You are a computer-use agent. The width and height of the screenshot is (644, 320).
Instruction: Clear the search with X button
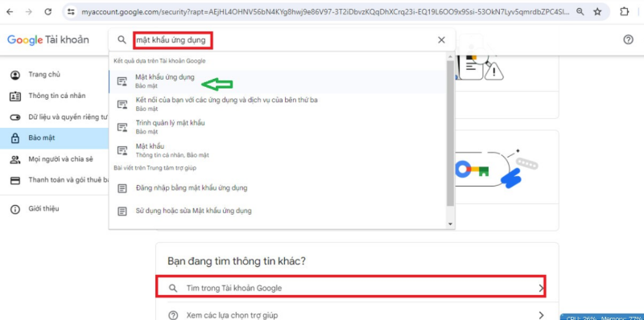pyautogui.click(x=441, y=39)
